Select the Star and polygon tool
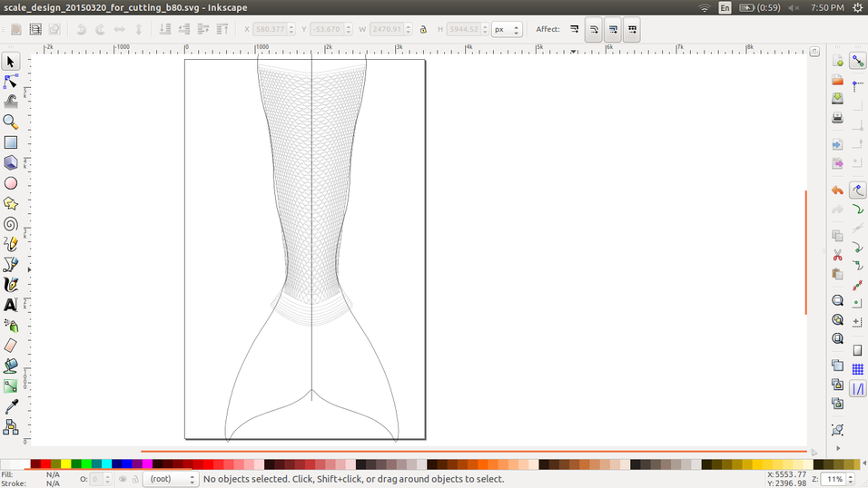The image size is (868, 488). tap(11, 203)
